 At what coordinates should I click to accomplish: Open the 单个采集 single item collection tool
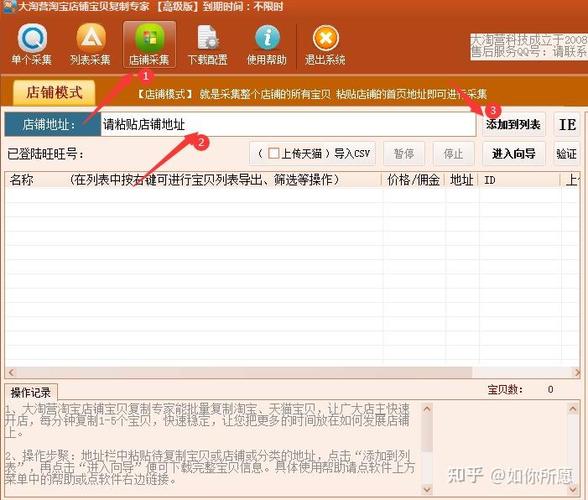tap(32, 44)
